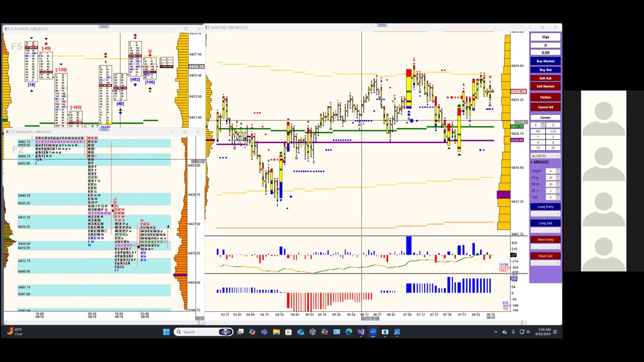
Task: Click the Sell Ask button
Action: 545,78
